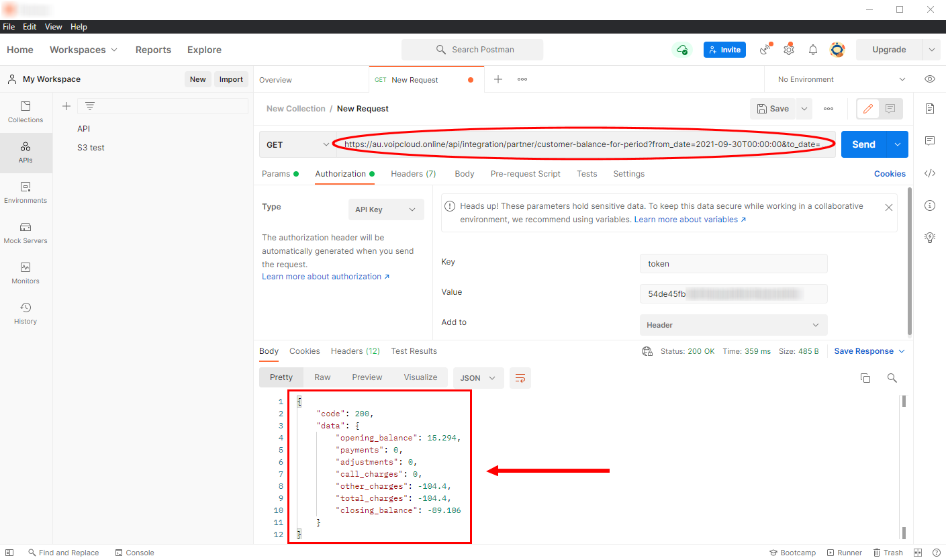Viewport: 946px width, 560px height.
Task: Click the sync status cloud icon
Action: click(x=682, y=50)
